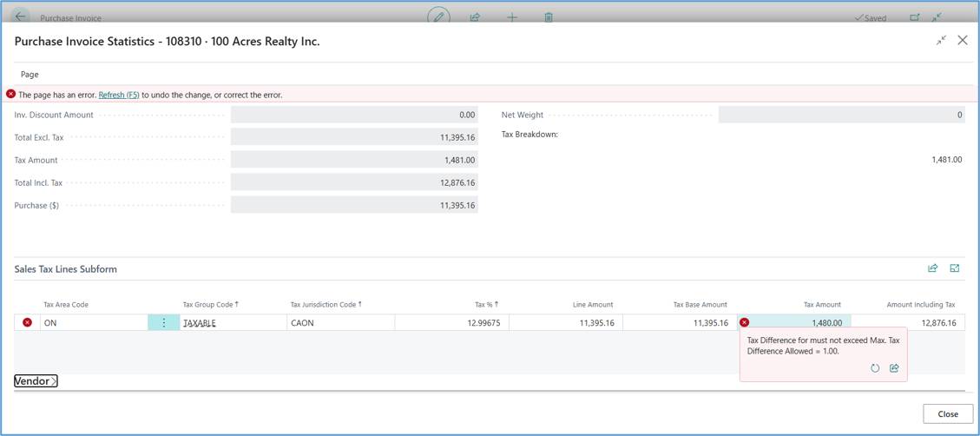This screenshot has height=436, width=980.
Task: Click the edit pencil icon on Purchase Invoice page
Action: point(438,17)
